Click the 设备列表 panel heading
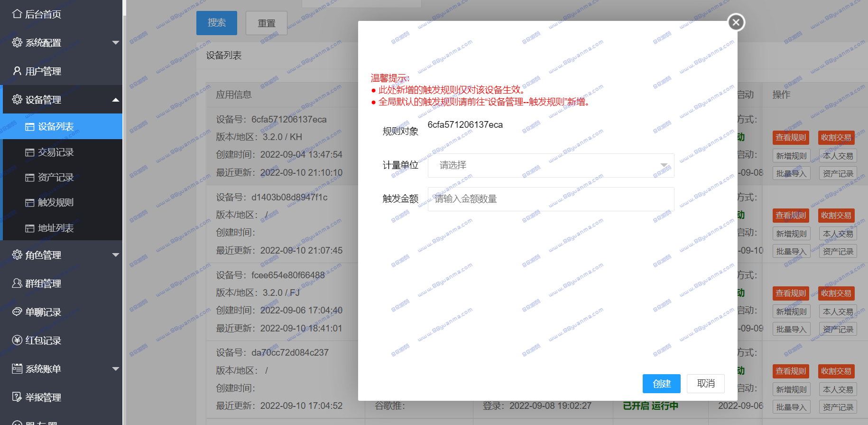868x425 pixels. tap(224, 56)
